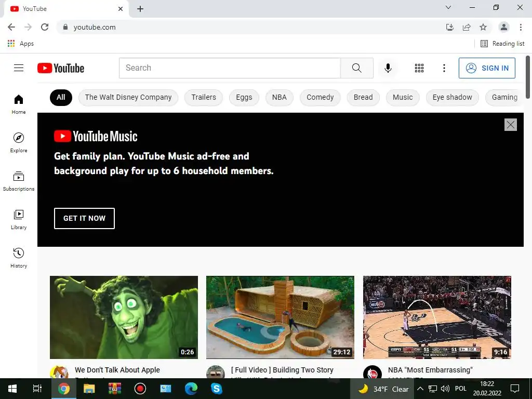Select the Trailers chip
The image size is (532, 399).
pos(204,97)
